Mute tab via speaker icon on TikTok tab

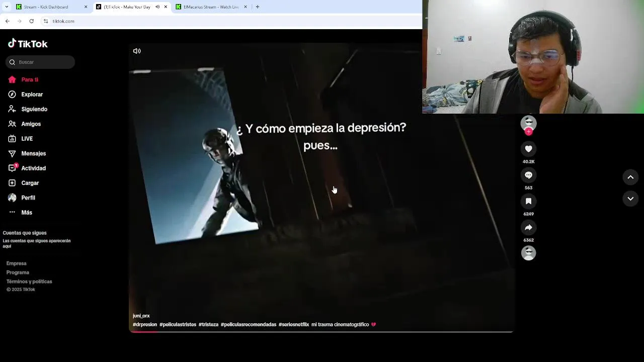(157, 7)
